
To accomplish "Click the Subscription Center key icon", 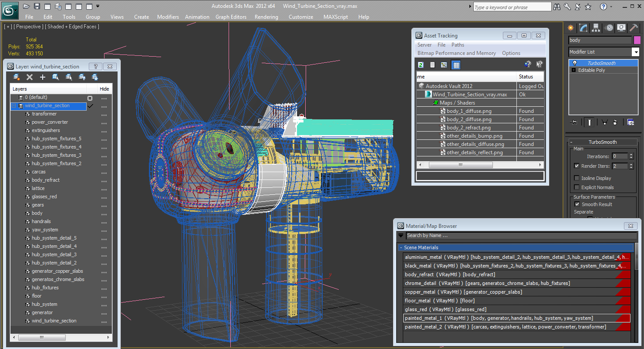I will point(567,7).
